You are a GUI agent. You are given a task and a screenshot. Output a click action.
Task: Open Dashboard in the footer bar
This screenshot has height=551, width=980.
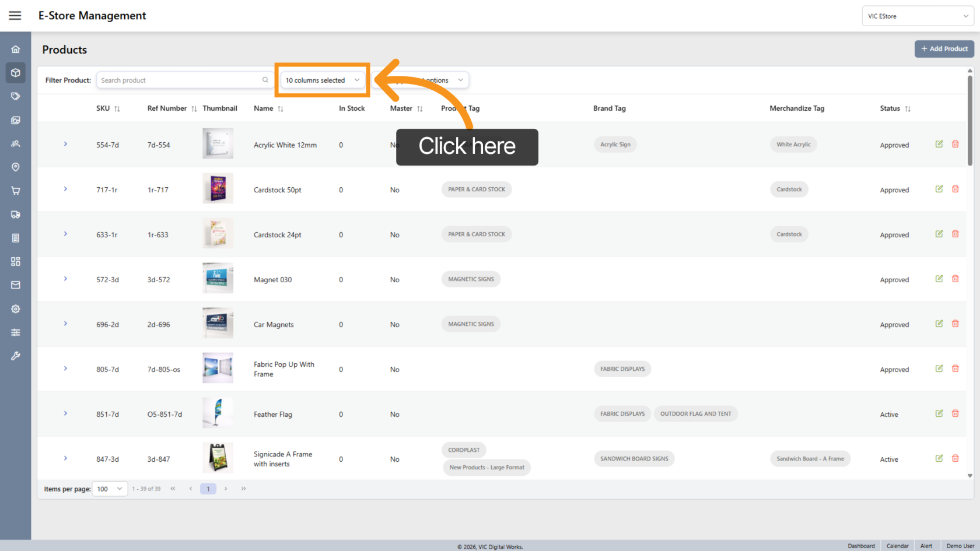(861, 546)
